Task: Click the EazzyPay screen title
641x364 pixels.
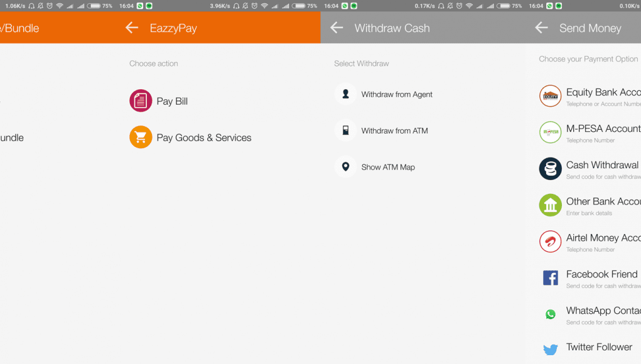Action: 173,28
